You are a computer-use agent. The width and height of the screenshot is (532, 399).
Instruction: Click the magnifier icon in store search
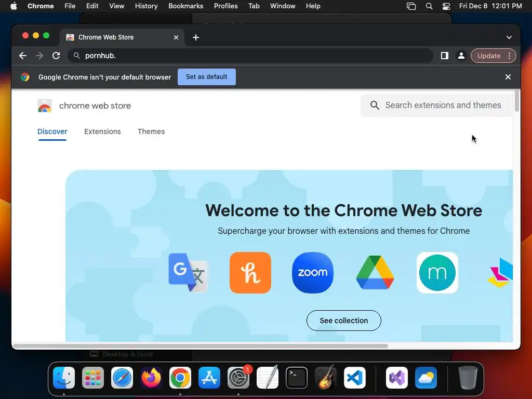[375, 105]
